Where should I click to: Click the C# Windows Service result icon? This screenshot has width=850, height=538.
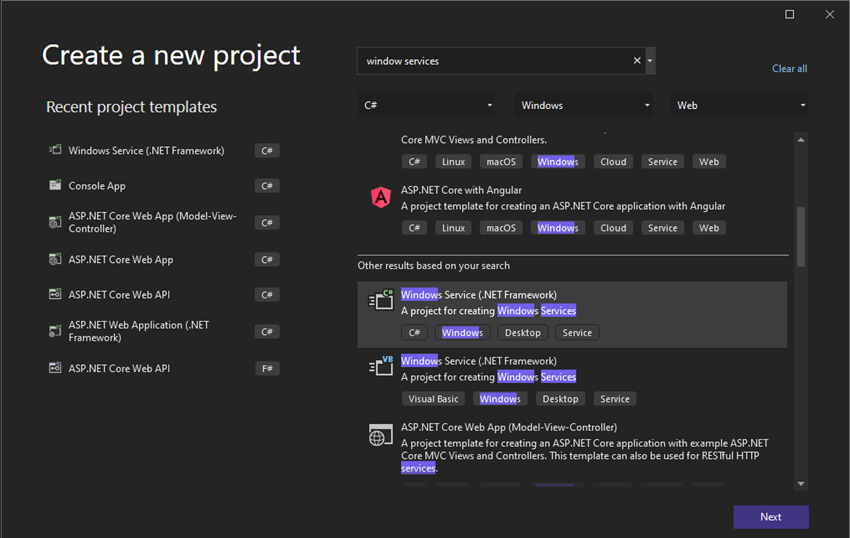point(381,300)
